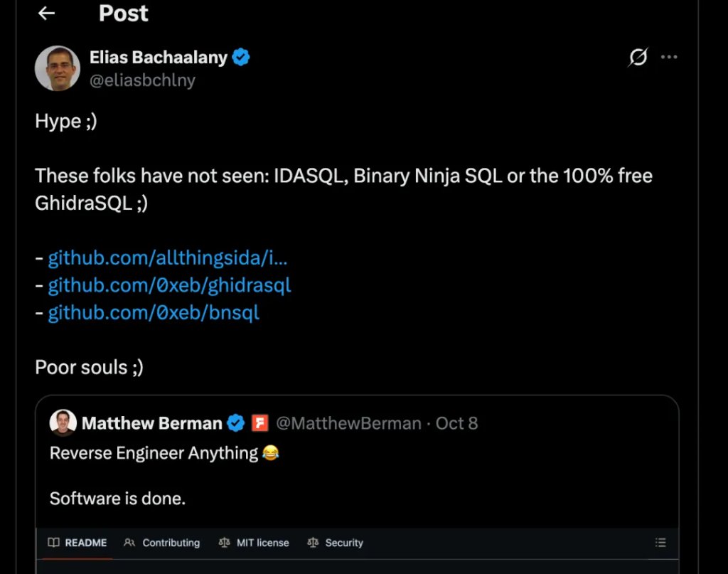Follow the github.com/0xeb/ghidrasql link
728x574 pixels.
pyautogui.click(x=169, y=285)
